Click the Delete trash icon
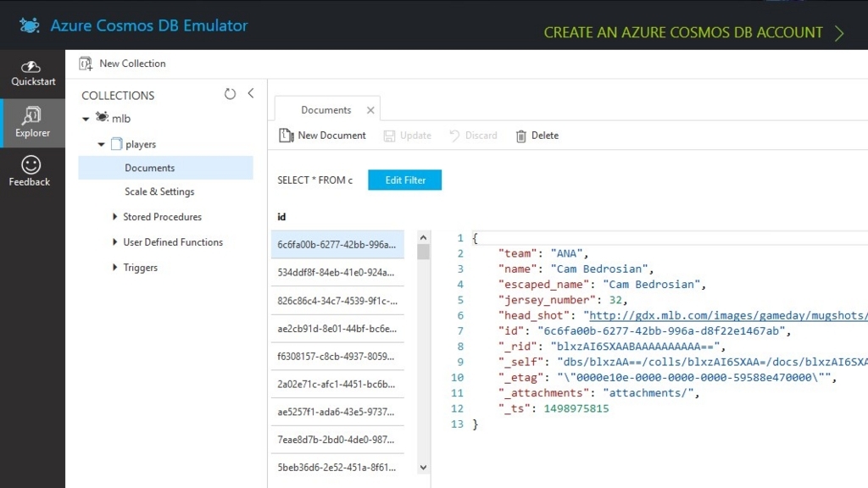 click(521, 136)
